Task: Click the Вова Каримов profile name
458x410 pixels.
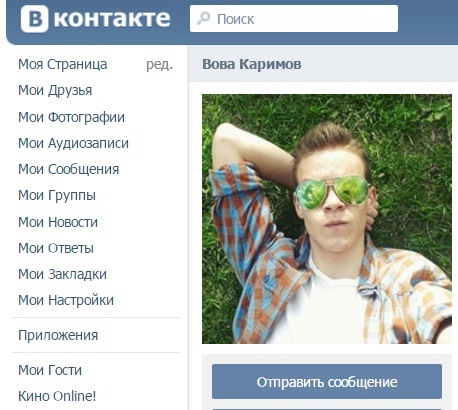Action: 252,64
